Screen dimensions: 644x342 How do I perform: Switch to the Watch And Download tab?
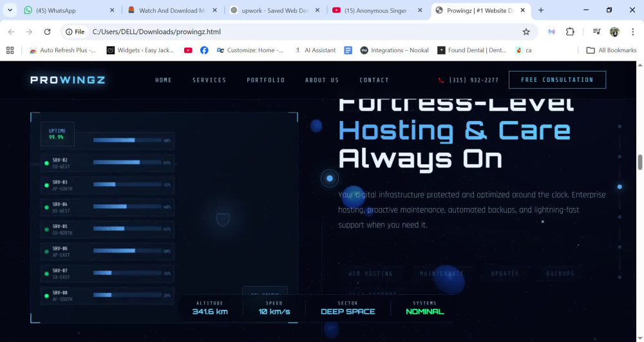click(172, 10)
